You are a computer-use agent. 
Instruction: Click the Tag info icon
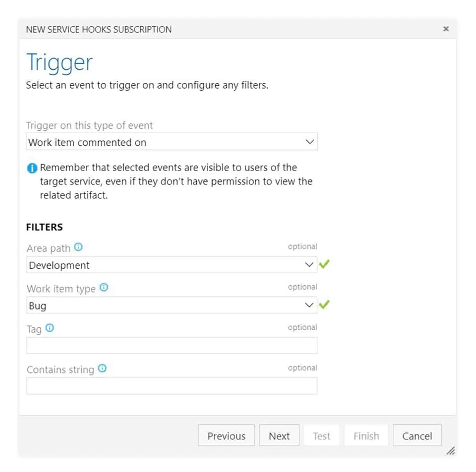[x=50, y=328]
